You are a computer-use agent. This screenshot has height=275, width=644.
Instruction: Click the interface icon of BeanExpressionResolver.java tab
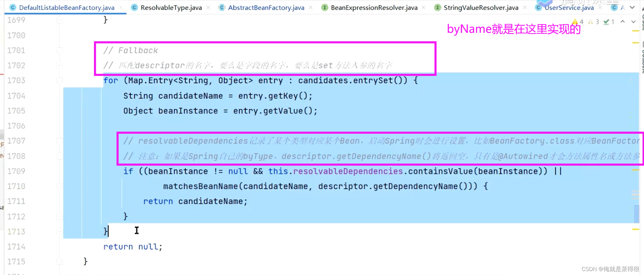coord(325,8)
